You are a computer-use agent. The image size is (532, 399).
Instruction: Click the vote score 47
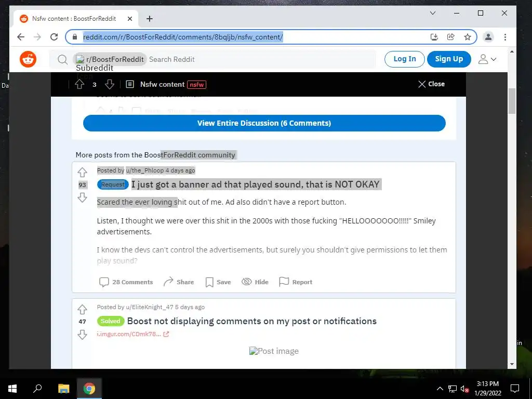(82, 321)
